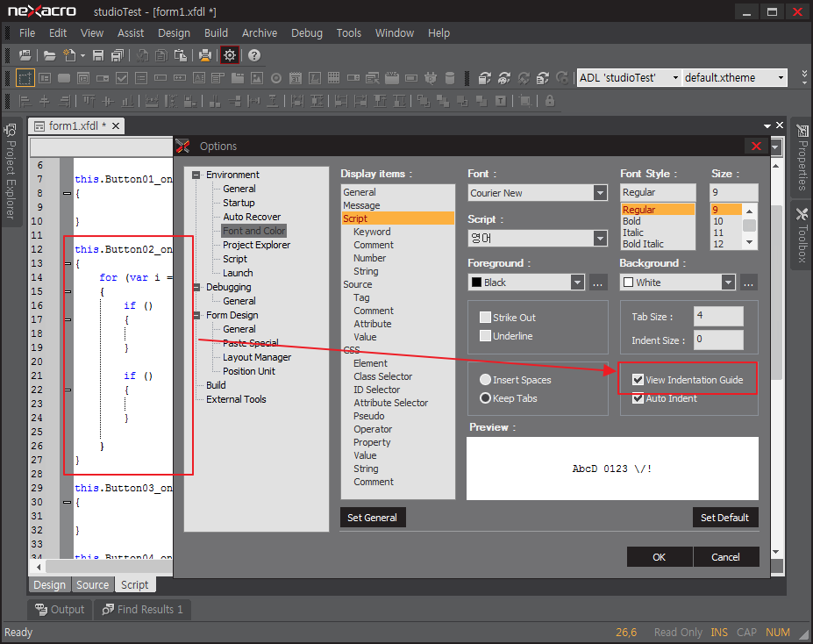This screenshot has width=813, height=644.
Task: Click the Set Default button
Action: tap(724, 518)
